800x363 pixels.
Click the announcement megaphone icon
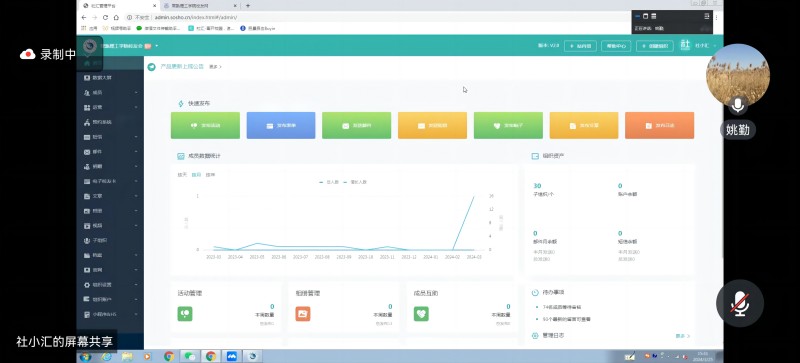(152, 67)
